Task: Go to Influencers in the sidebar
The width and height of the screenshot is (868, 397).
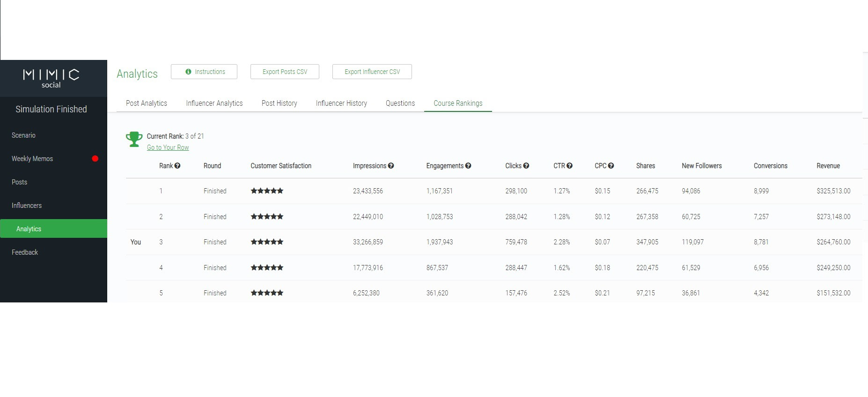Action: click(27, 206)
